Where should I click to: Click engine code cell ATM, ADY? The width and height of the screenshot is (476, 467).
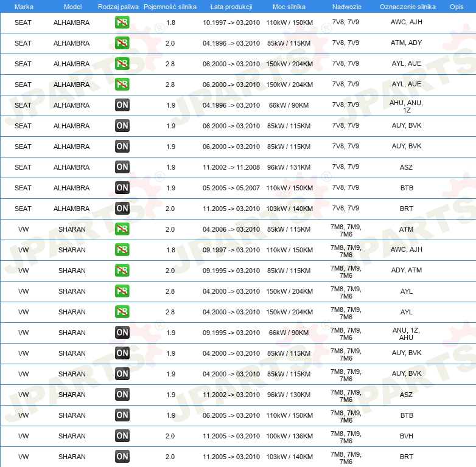pos(407,43)
